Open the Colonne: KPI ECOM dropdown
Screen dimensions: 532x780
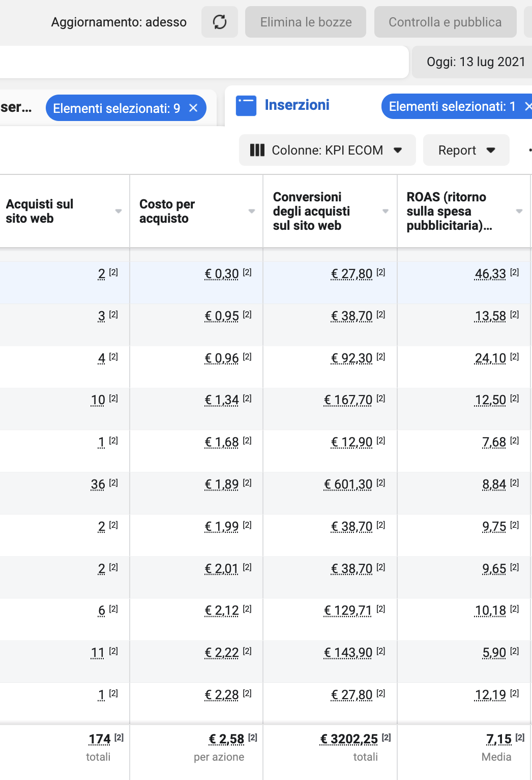pos(327,150)
